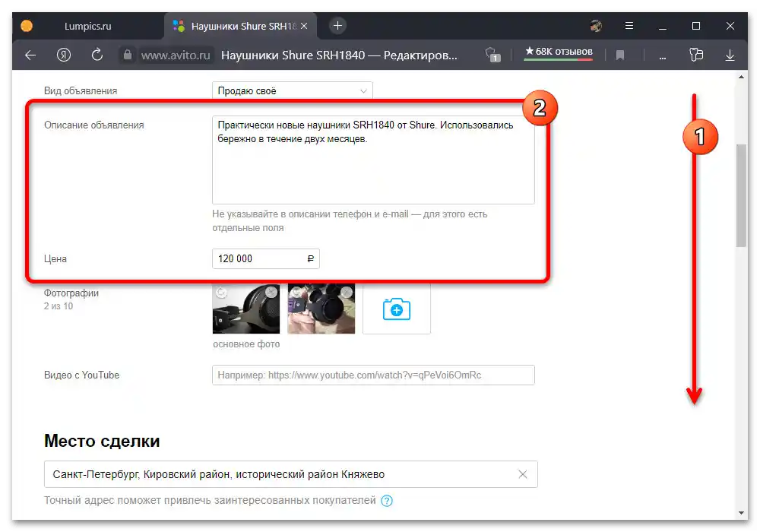The width and height of the screenshot is (760, 532).
Task: Maximize the browser window
Action: (x=696, y=26)
